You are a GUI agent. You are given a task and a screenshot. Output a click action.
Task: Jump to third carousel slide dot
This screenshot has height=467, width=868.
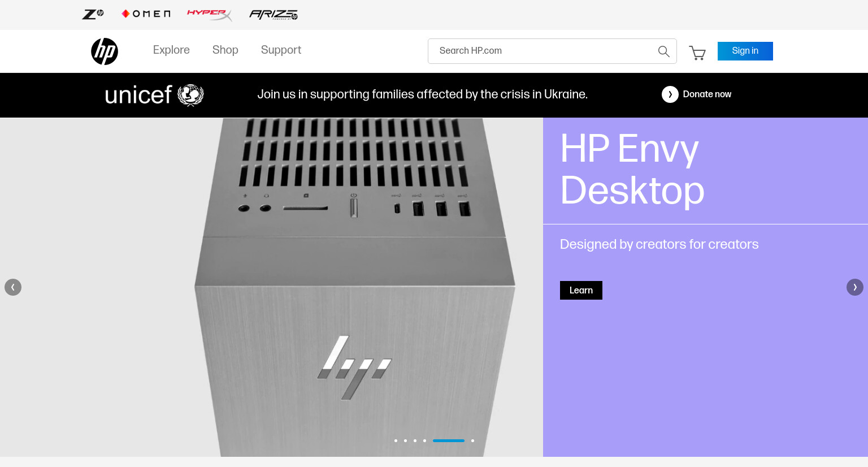pyautogui.click(x=415, y=440)
